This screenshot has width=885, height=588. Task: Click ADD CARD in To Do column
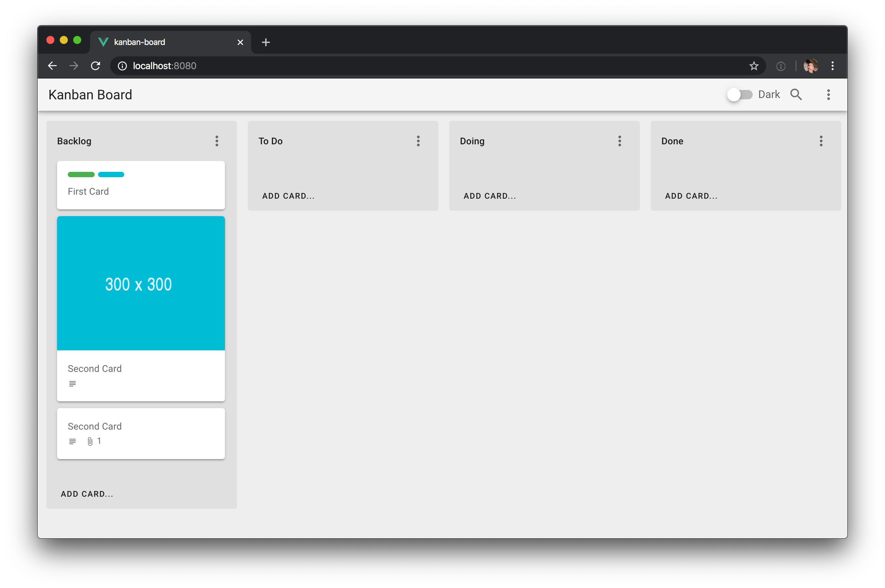(x=288, y=196)
